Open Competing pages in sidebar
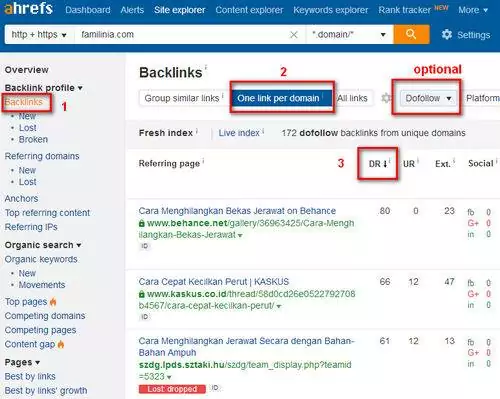This screenshot has width=500, height=399. (40, 330)
